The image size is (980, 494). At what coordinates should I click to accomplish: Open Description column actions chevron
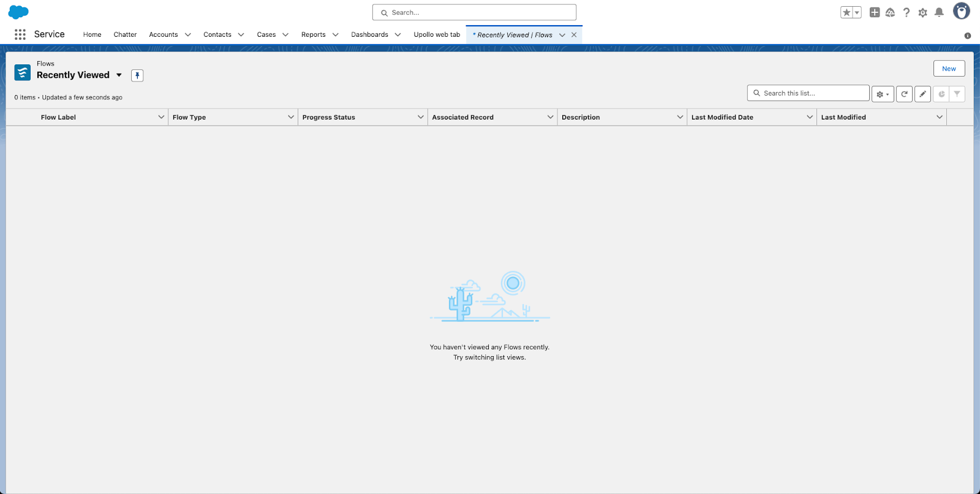click(x=680, y=117)
